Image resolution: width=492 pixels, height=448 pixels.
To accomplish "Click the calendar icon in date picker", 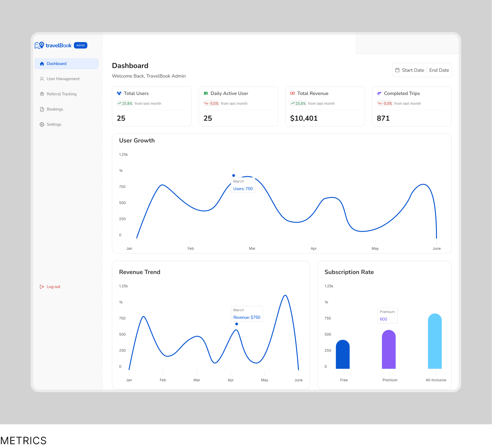I will 397,70.
